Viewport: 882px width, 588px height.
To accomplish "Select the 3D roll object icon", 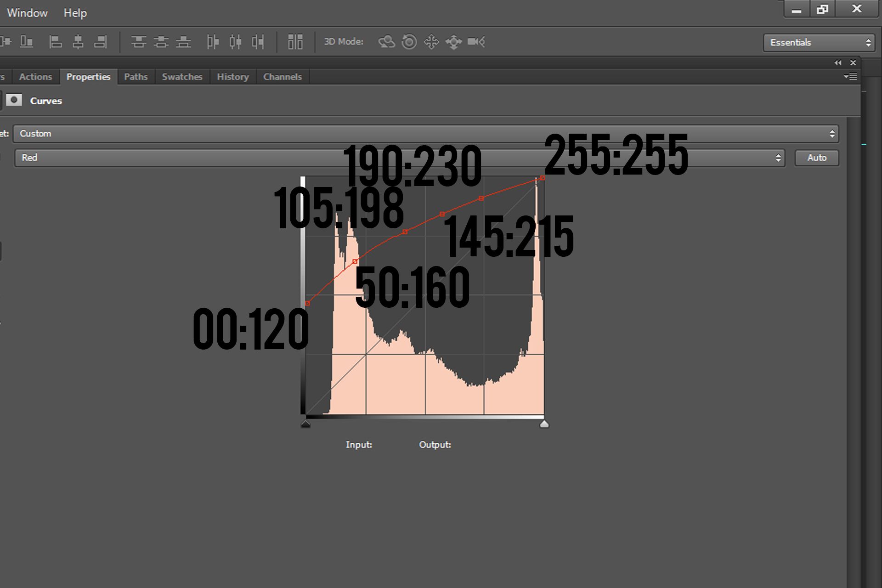I will click(409, 42).
